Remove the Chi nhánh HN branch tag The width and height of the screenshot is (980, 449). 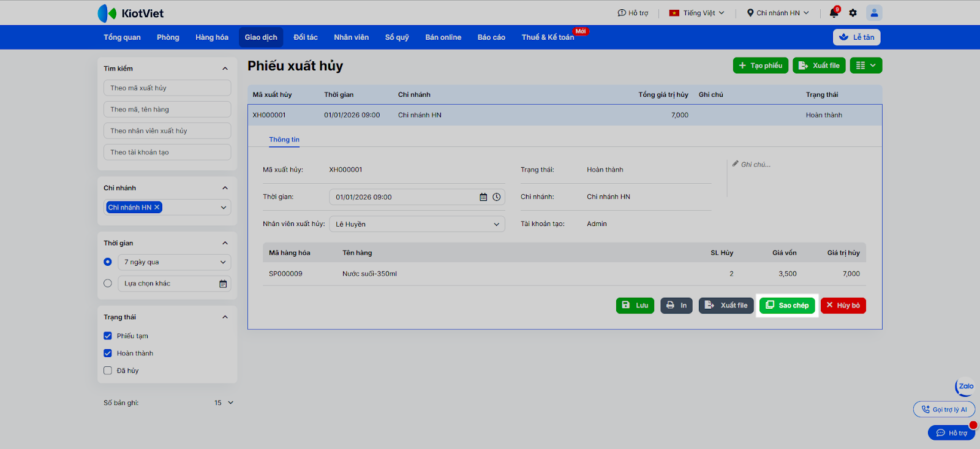pos(157,207)
